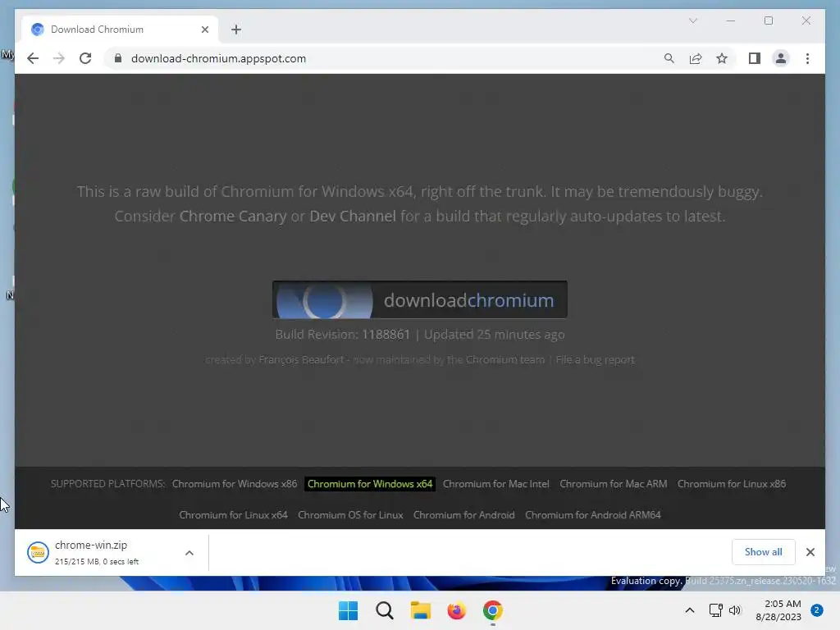840x630 pixels.
Task: Select Chromium for Windows x86 platform
Action: coord(234,484)
